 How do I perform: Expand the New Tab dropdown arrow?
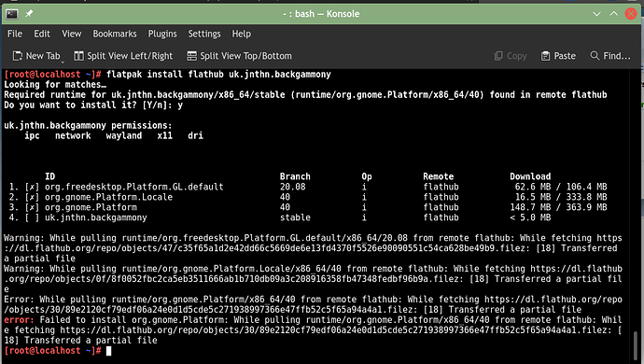[x=63, y=62]
